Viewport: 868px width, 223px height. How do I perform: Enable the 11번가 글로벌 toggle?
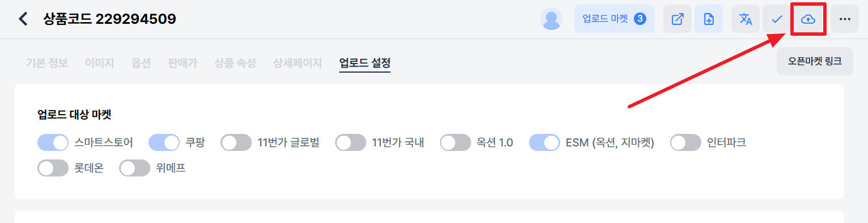coord(236,142)
